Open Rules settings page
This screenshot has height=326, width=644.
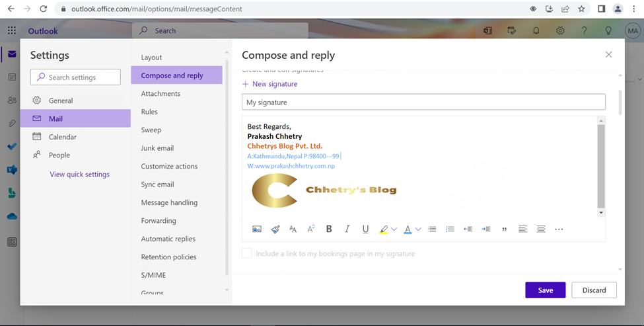(x=176, y=111)
